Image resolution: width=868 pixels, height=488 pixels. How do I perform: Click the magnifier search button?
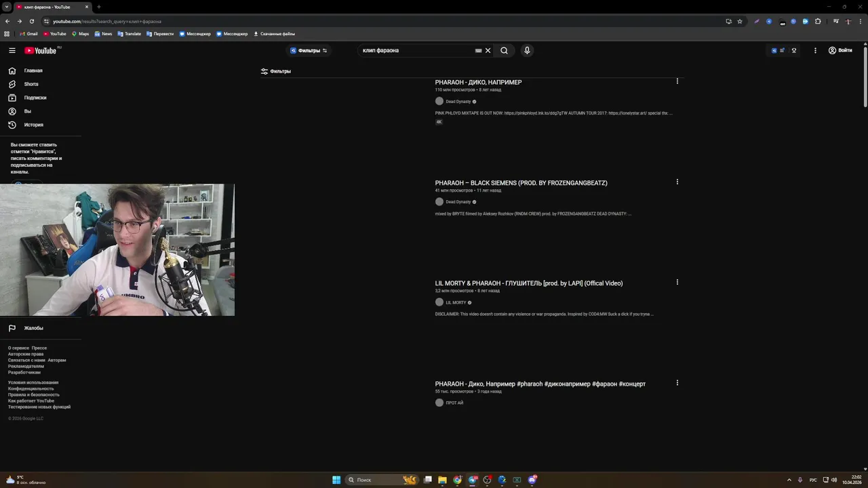click(504, 50)
